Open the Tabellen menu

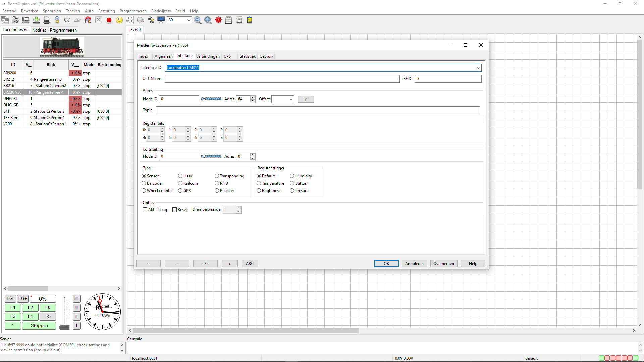click(x=73, y=11)
